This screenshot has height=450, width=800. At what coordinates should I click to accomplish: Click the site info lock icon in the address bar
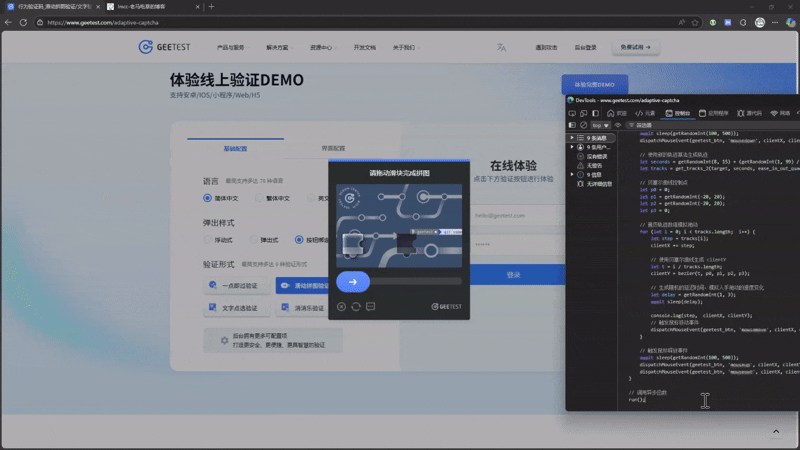tap(40, 22)
